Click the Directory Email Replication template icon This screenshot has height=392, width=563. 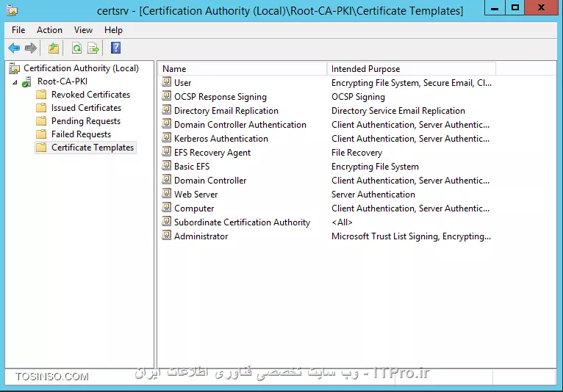tap(166, 110)
